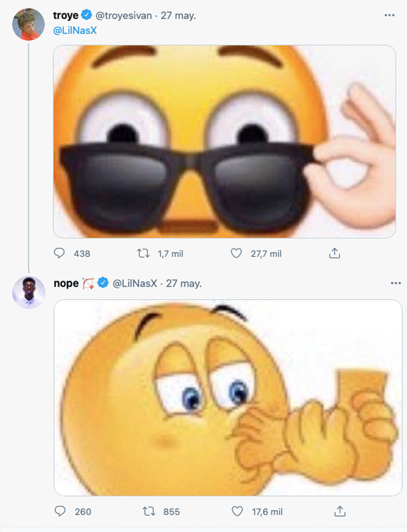Open the more options menu on the nope tweet
Image resolution: width=407 pixels, height=532 pixels.
[396, 283]
